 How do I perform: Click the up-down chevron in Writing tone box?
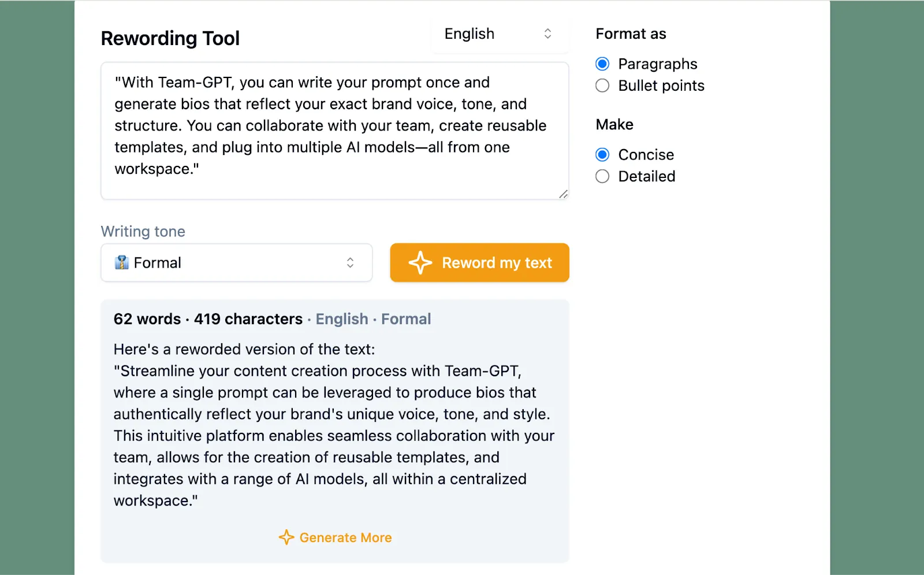(350, 263)
